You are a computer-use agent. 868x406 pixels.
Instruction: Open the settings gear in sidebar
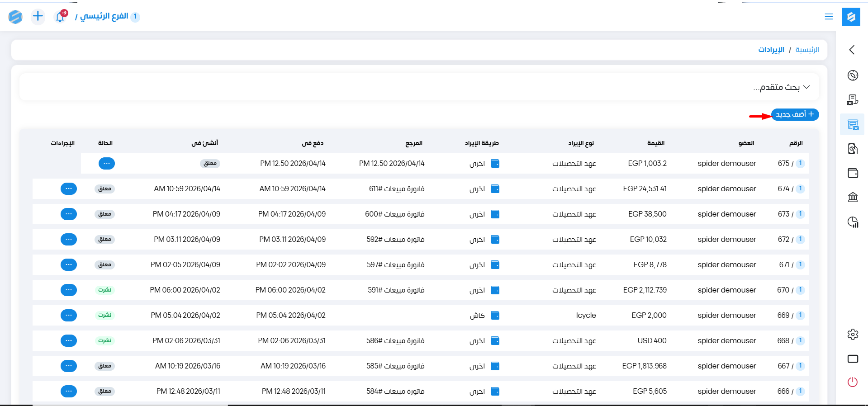pos(853,335)
